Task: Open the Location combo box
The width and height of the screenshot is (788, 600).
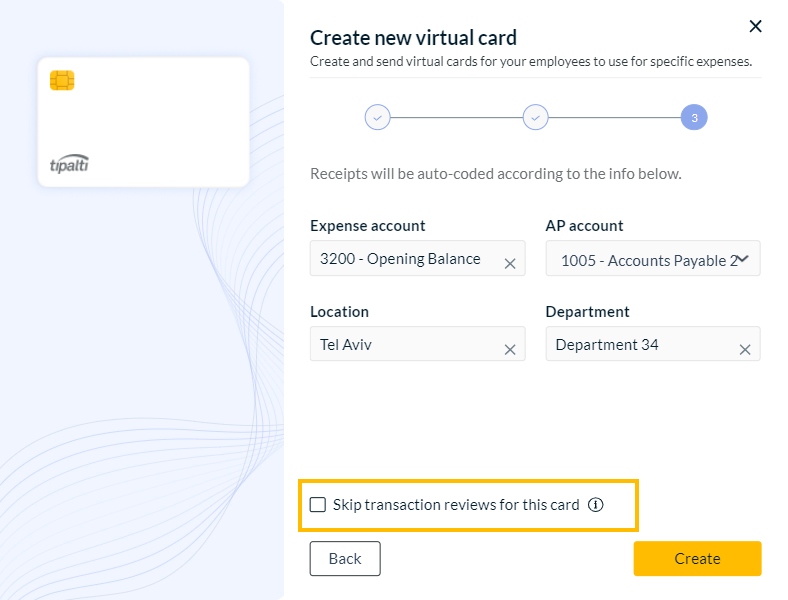Action: coord(418,344)
